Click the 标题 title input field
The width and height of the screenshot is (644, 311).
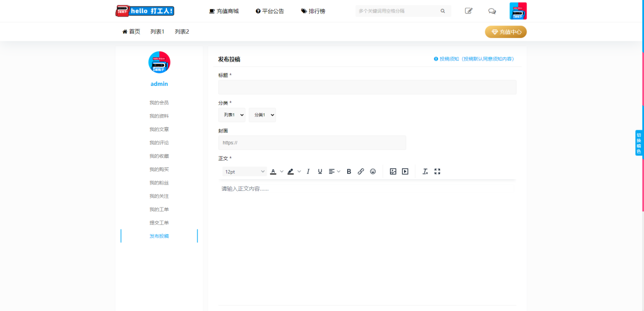click(367, 87)
